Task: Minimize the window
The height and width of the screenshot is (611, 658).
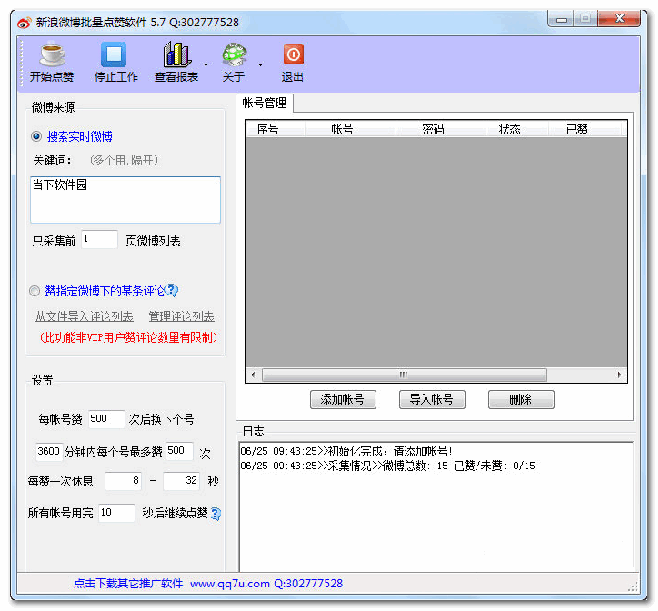Action: click(561, 19)
